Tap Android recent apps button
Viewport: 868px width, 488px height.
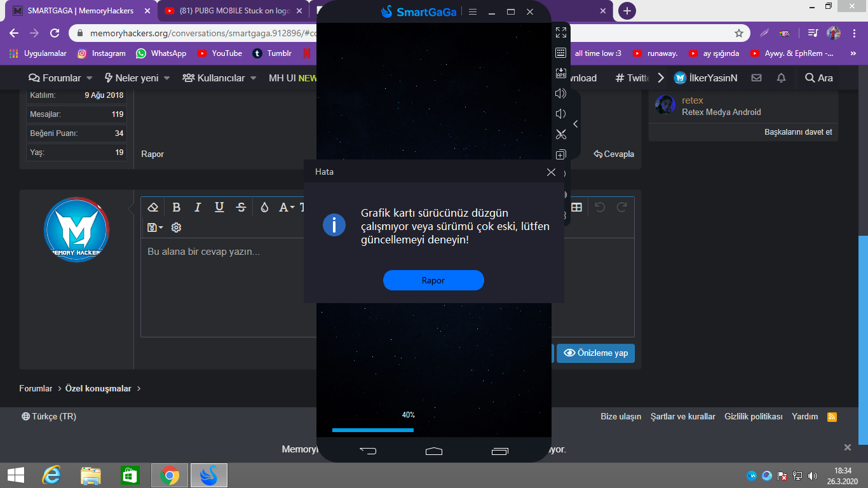(x=500, y=451)
